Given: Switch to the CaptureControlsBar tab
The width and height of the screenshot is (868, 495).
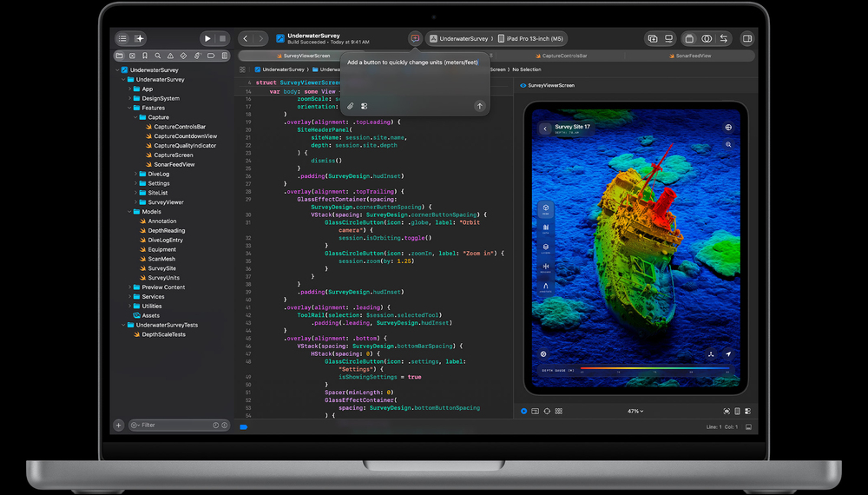Looking at the screenshot, I should (562, 56).
